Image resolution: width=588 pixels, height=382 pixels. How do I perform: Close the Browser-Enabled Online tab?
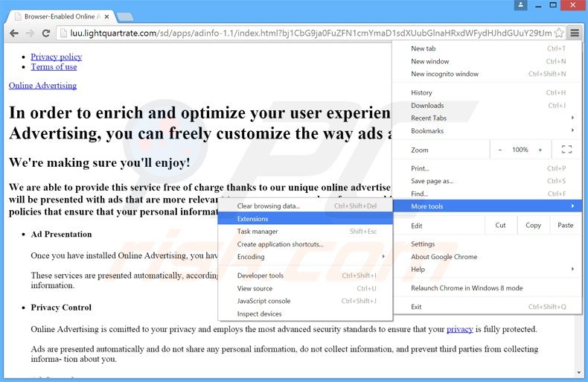pyautogui.click(x=107, y=16)
